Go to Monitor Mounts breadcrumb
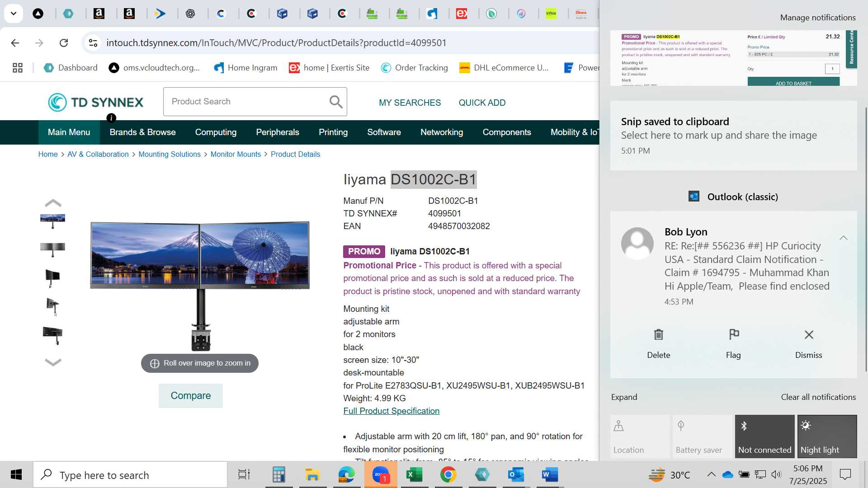 coord(236,155)
